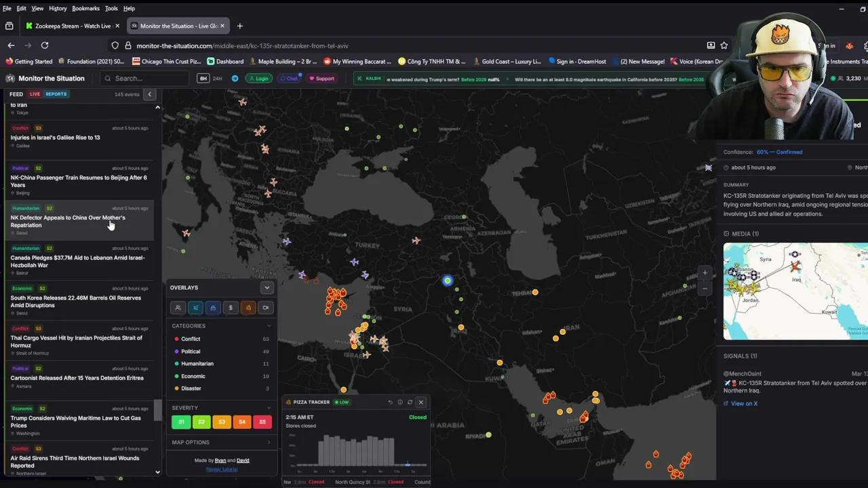Toggle the aircraft overlay icon

(x=195, y=308)
